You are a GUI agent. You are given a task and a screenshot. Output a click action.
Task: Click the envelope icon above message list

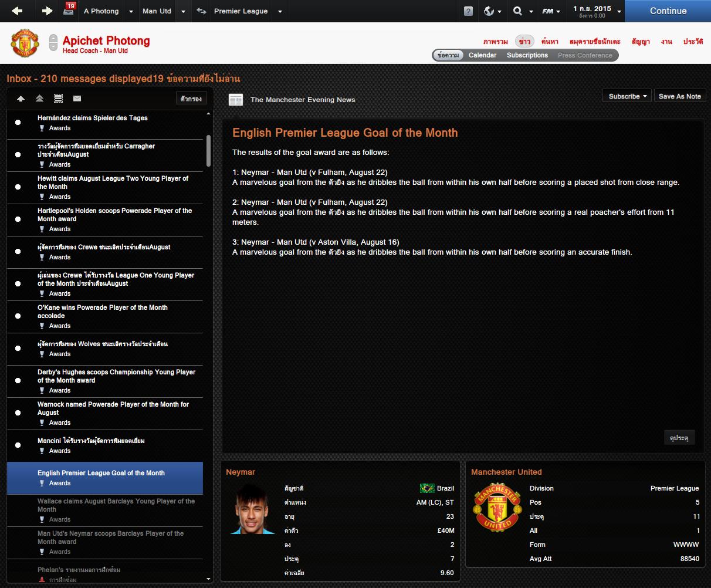pos(77,99)
